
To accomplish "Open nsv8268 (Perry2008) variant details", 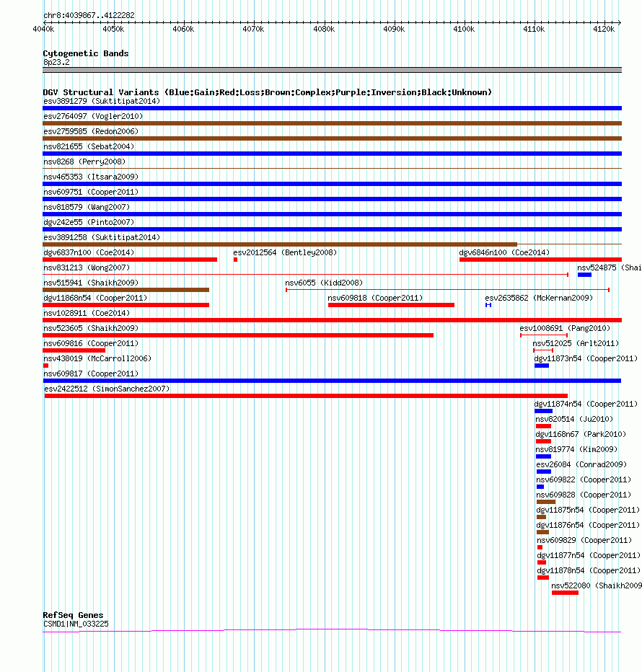I will [84, 162].
